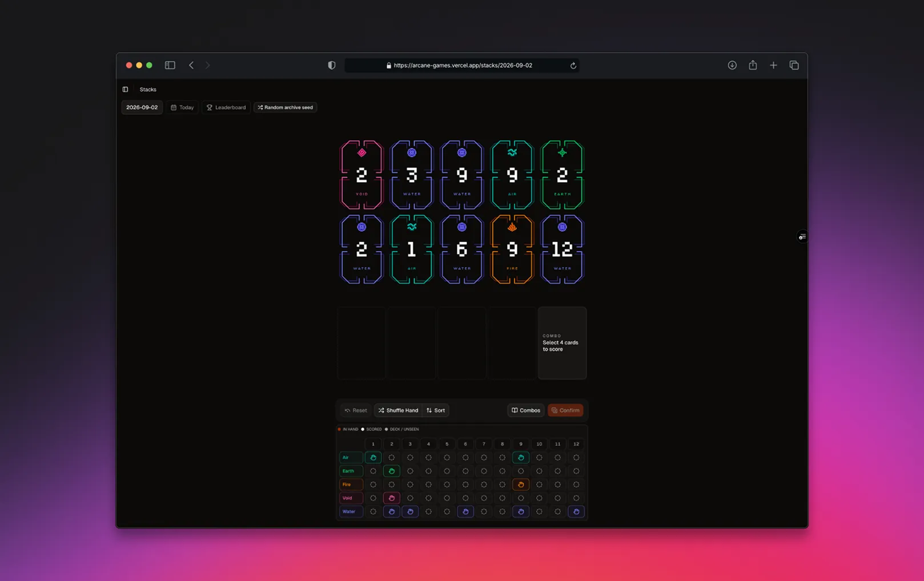This screenshot has width=924, height=581.
Task: Reload the current page
Action: [573, 66]
